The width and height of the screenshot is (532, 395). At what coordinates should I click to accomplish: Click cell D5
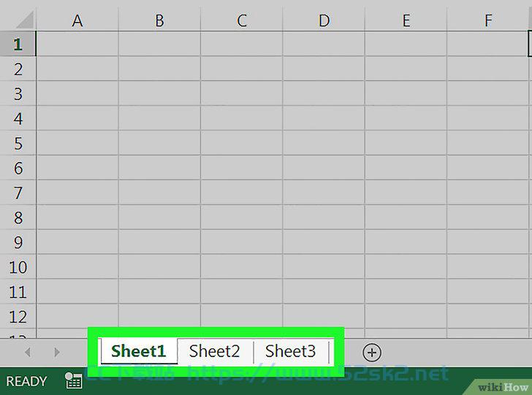[324, 143]
